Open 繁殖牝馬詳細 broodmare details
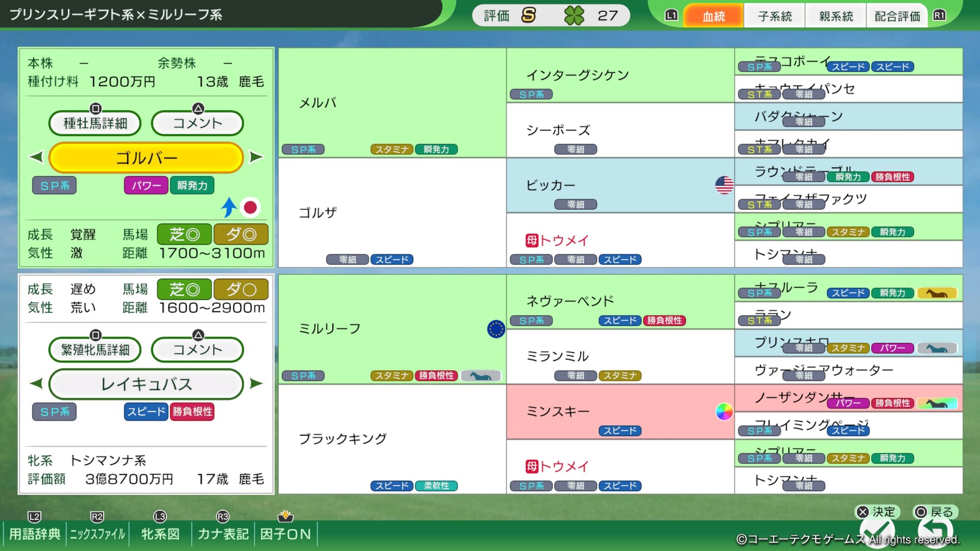Image resolution: width=980 pixels, height=551 pixels. coord(95,349)
